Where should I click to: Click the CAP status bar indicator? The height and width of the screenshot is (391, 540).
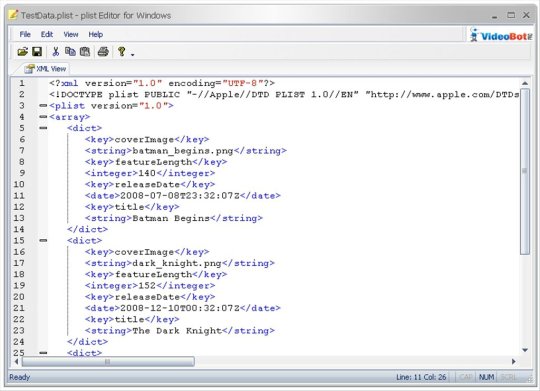466,377
